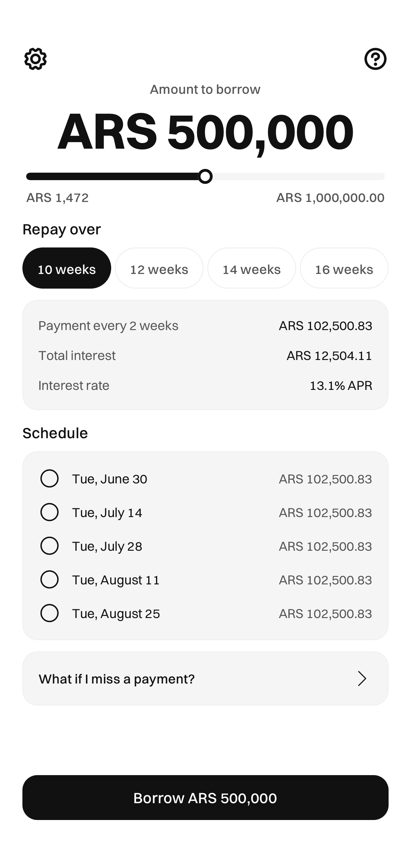Open settings via the gear icon

[35, 59]
